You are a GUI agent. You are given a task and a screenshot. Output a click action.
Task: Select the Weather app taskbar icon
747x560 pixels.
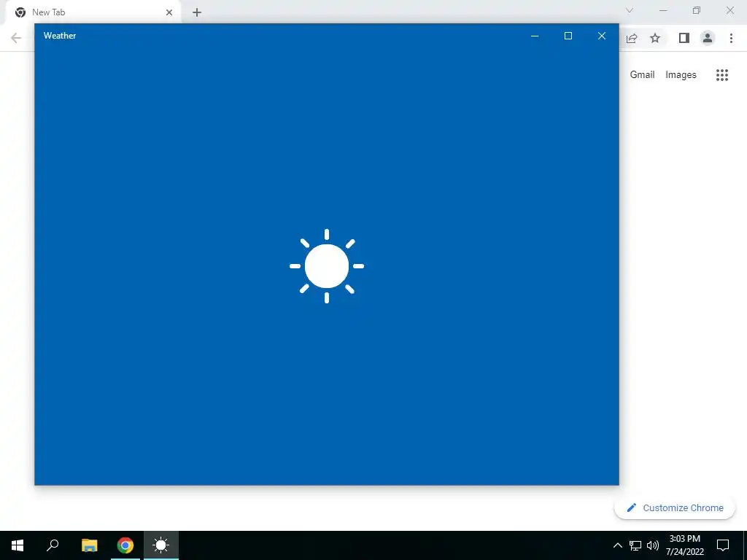click(161, 545)
